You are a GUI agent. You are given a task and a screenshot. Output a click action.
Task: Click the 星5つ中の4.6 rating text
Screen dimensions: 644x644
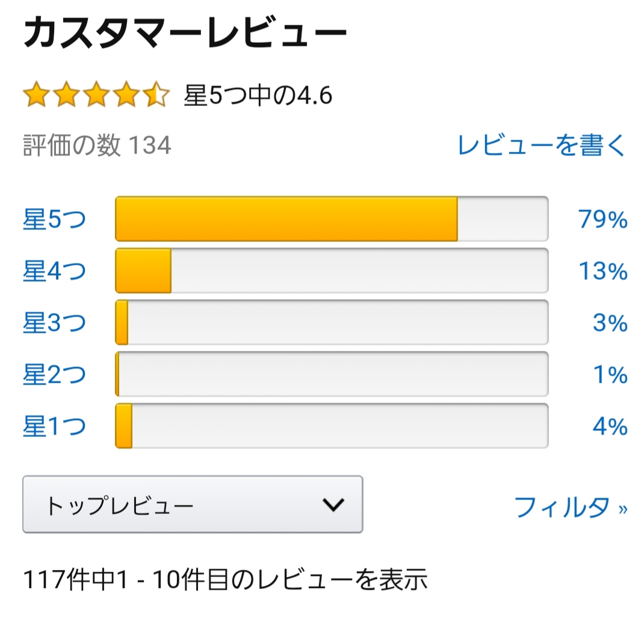tap(258, 95)
